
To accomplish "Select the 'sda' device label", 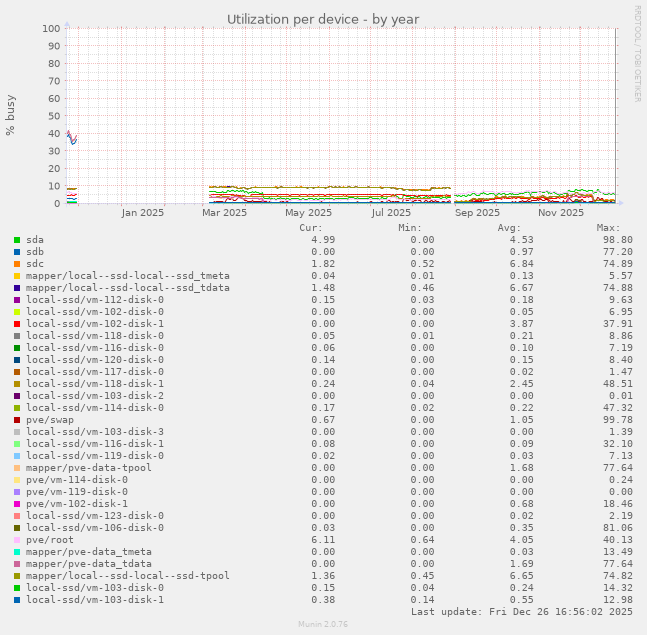I will [x=35, y=240].
